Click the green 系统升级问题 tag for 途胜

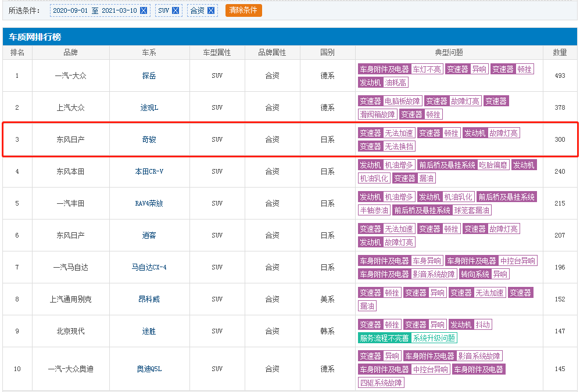coord(434,337)
